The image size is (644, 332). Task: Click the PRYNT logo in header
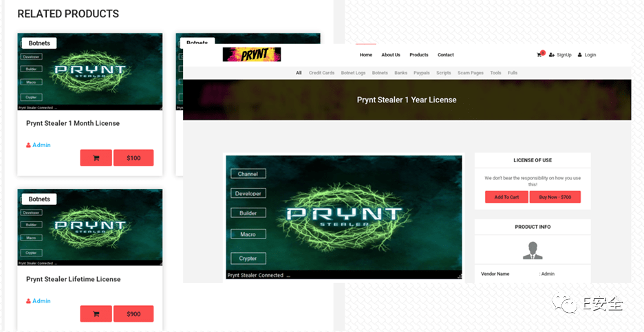click(x=252, y=54)
